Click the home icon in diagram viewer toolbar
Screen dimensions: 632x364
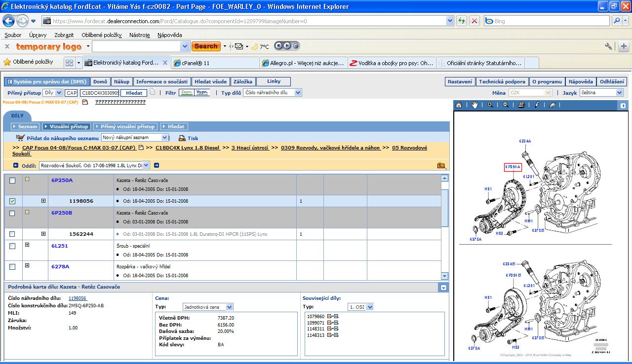point(459,105)
